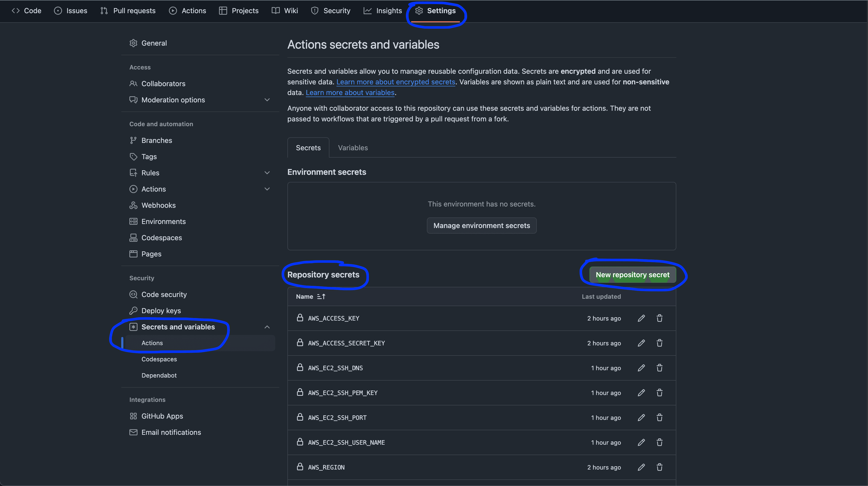Click the Code security shield-search icon

coord(133,294)
